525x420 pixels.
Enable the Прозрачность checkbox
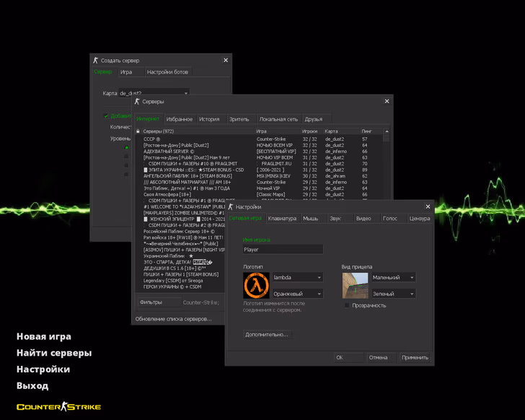pos(347,305)
